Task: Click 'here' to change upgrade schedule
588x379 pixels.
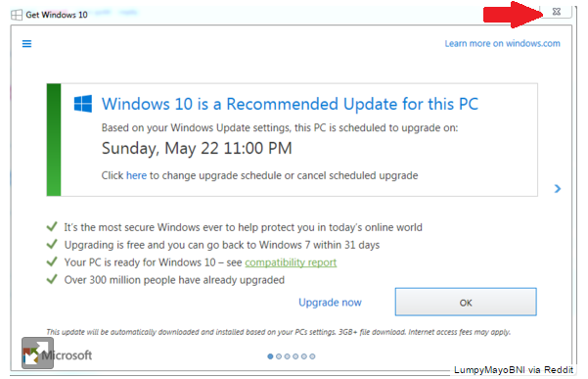Action: click(x=137, y=175)
